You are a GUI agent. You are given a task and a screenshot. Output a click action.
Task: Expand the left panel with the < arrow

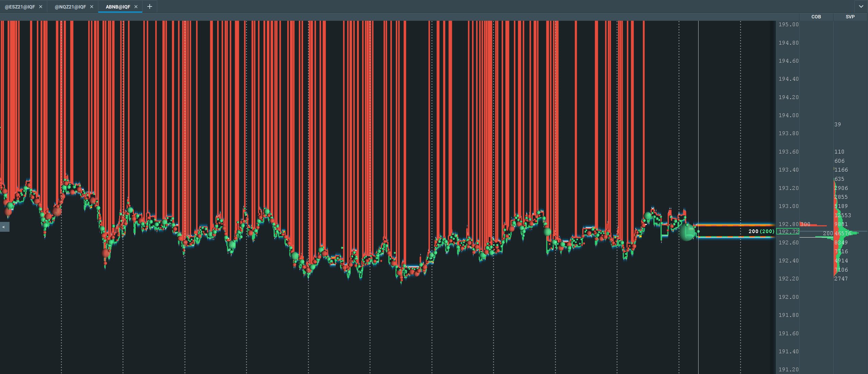4,227
